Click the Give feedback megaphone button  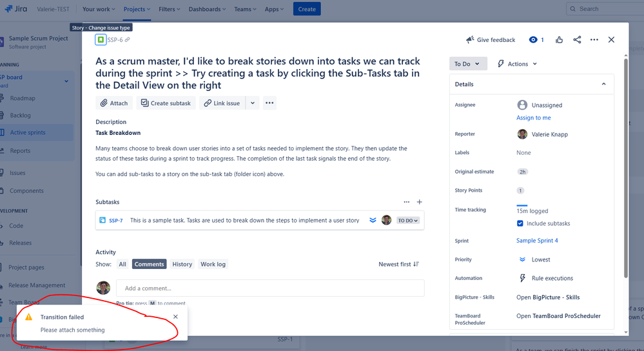[491, 40]
